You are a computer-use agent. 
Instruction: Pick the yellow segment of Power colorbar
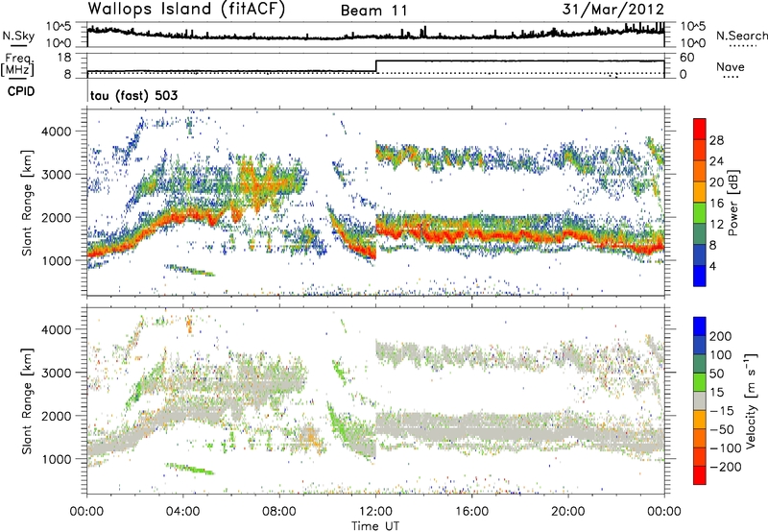pyautogui.click(x=700, y=192)
